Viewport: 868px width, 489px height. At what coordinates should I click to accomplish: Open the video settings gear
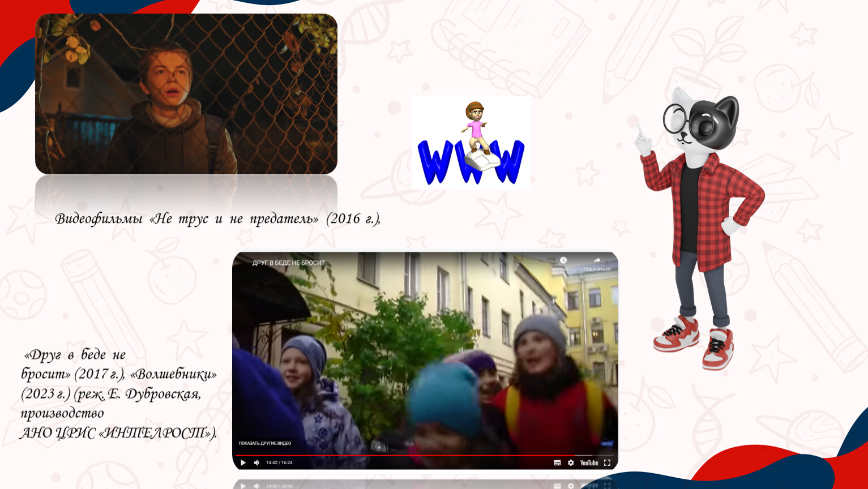point(571,463)
